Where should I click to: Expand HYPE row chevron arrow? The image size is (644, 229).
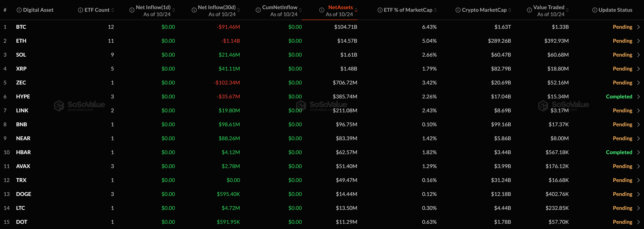click(x=639, y=96)
